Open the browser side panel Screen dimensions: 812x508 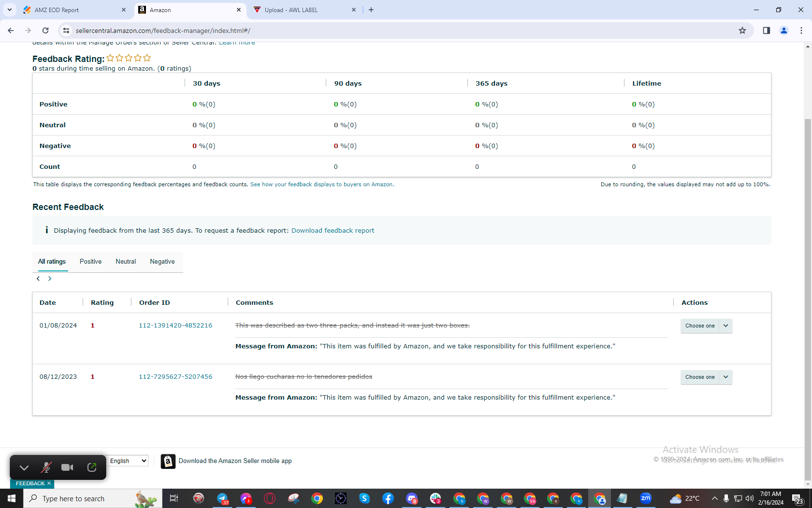pyautogui.click(x=767, y=30)
